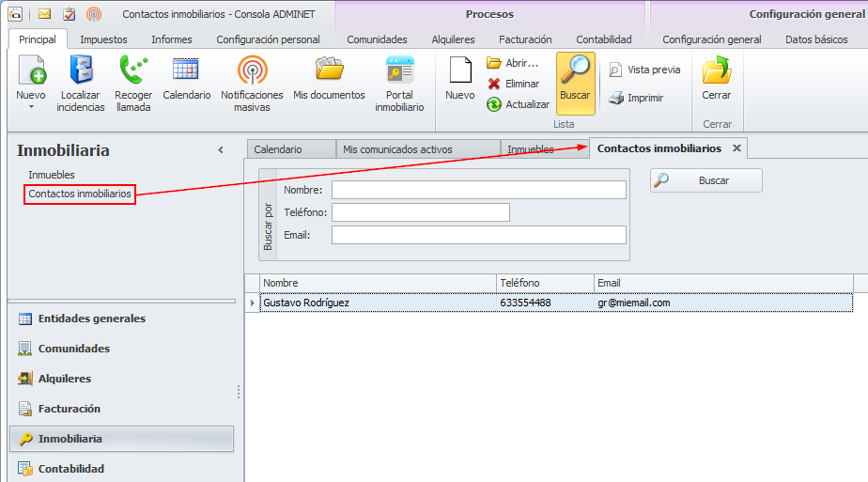
Task: Click the row indicator arrow for Gustavo Rodríguez
Action: (x=253, y=303)
